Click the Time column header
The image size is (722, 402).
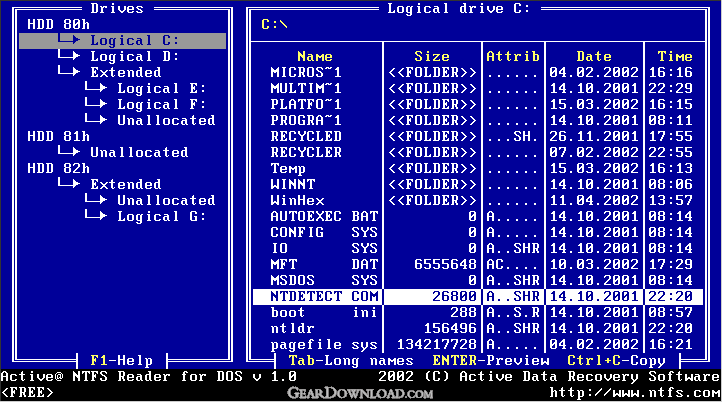click(675, 56)
